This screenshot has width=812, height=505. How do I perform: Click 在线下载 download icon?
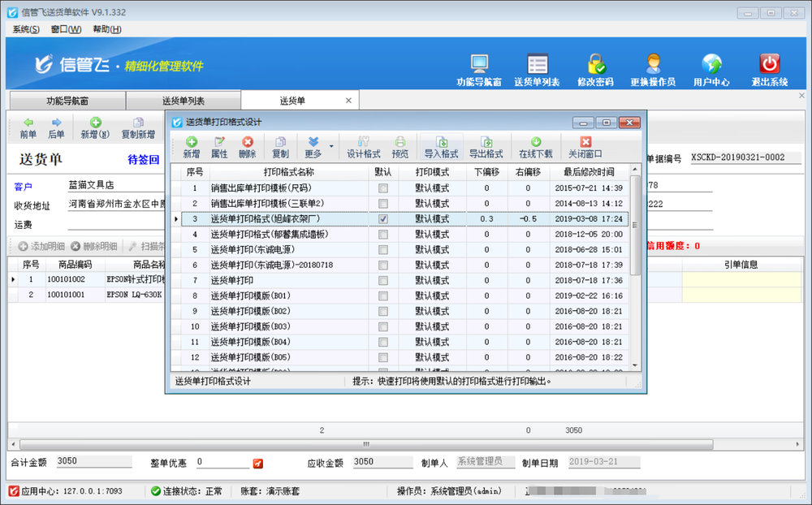[x=536, y=147]
